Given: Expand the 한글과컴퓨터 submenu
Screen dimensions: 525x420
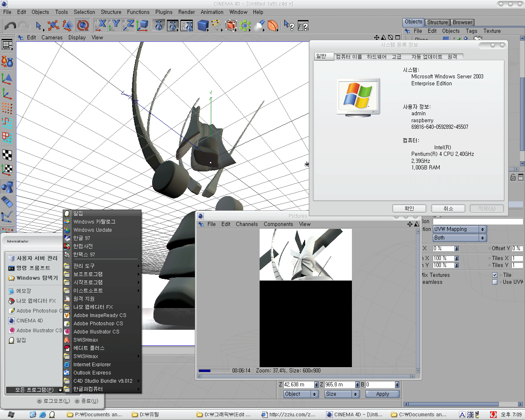Looking at the screenshot, I should pyautogui.click(x=102, y=389).
